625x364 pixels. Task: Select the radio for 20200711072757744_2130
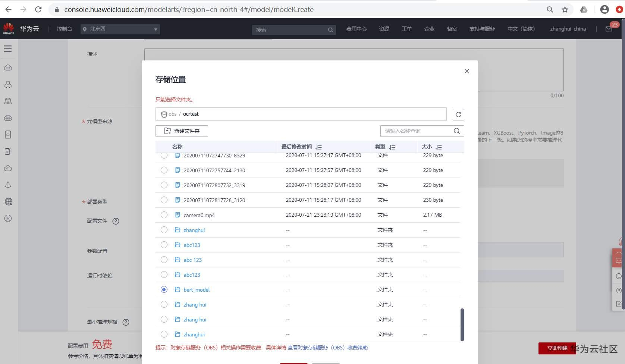pyautogui.click(x=164, y=170)
